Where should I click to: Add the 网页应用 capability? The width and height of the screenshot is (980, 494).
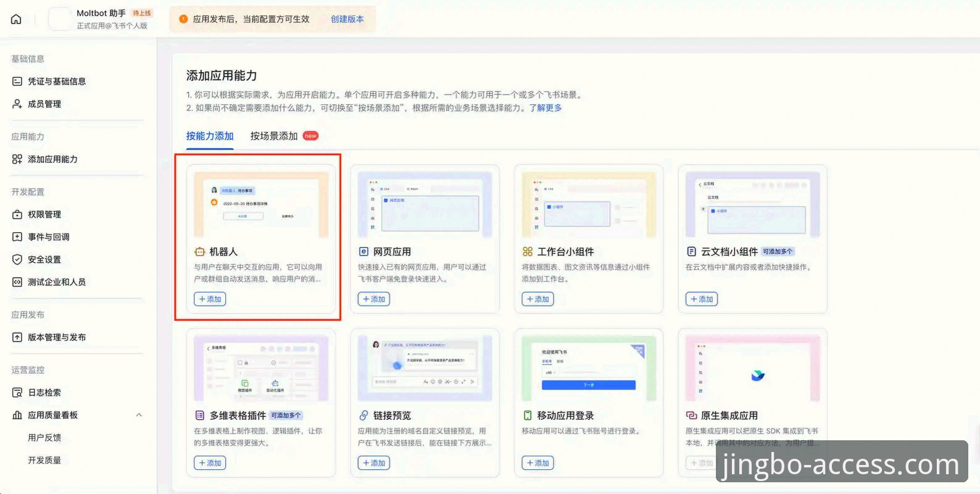coord(374,299)
